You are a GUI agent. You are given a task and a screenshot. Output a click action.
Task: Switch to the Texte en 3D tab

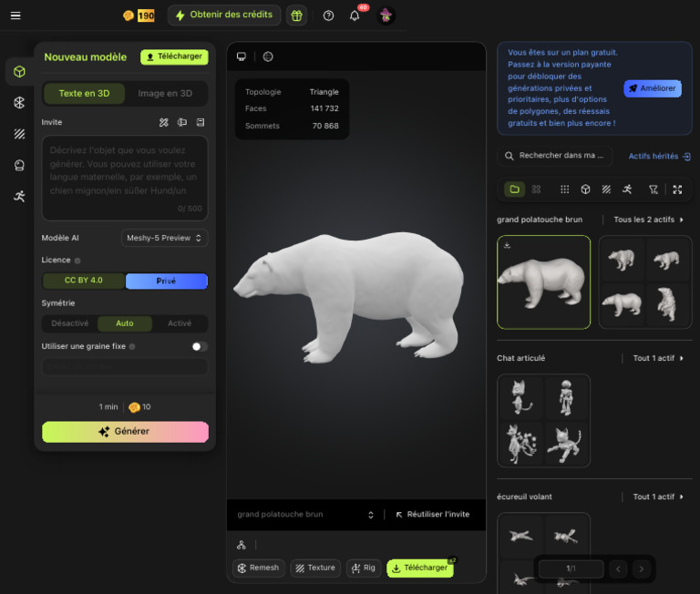click(x=84, y=94)
